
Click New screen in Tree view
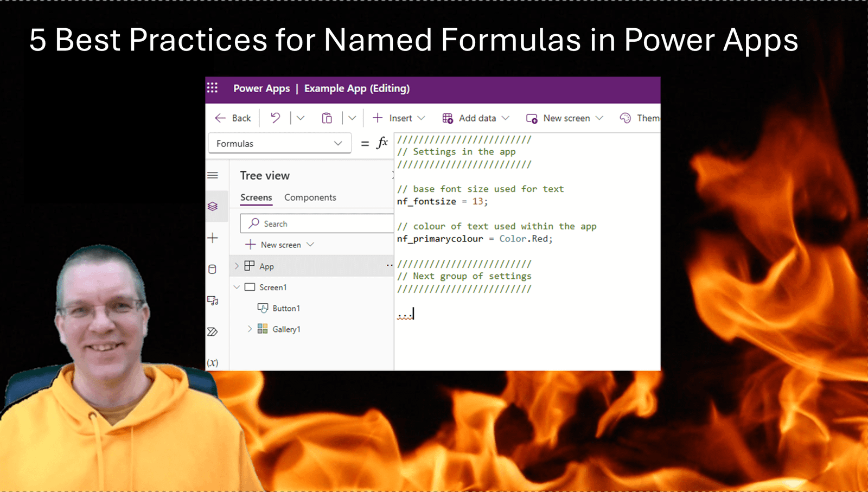[x=280, y=245]
